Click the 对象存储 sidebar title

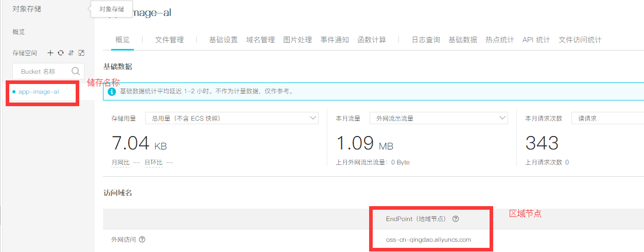[27, 9]
